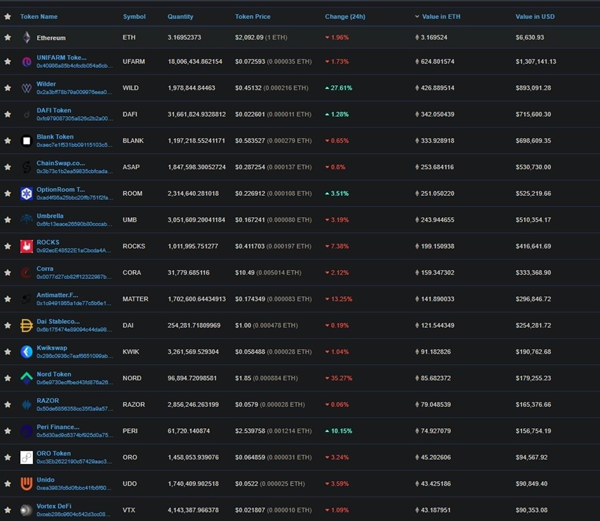The image size is (600, 521).
Task: Click the Nord Token logo icon
Action: tap(26, 378)
